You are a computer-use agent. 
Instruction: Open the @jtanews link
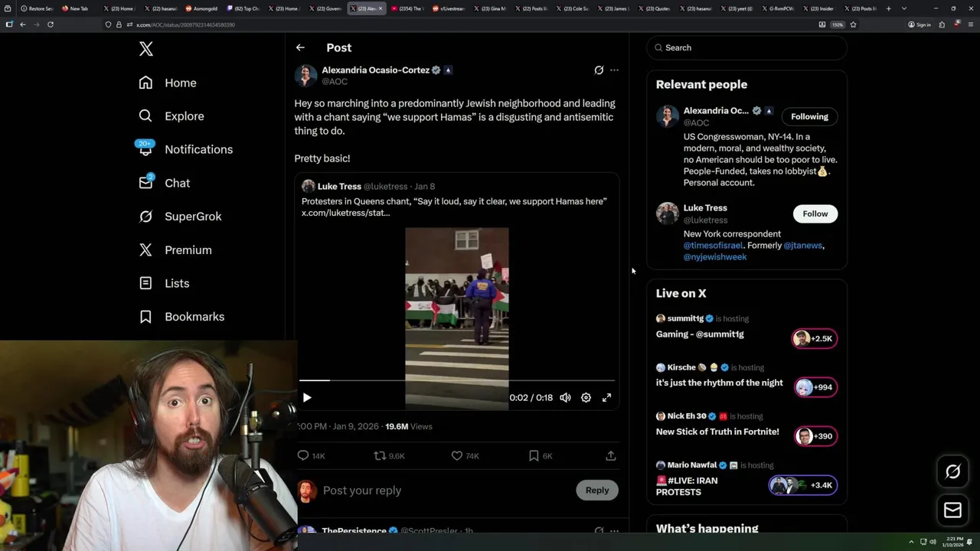[803, 246]
